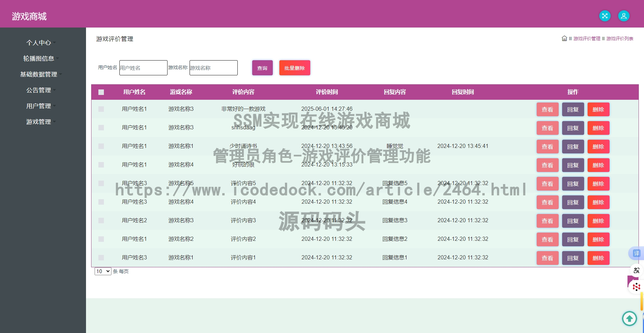
Task: Check the row with 评价内容4
Action: 101,202
